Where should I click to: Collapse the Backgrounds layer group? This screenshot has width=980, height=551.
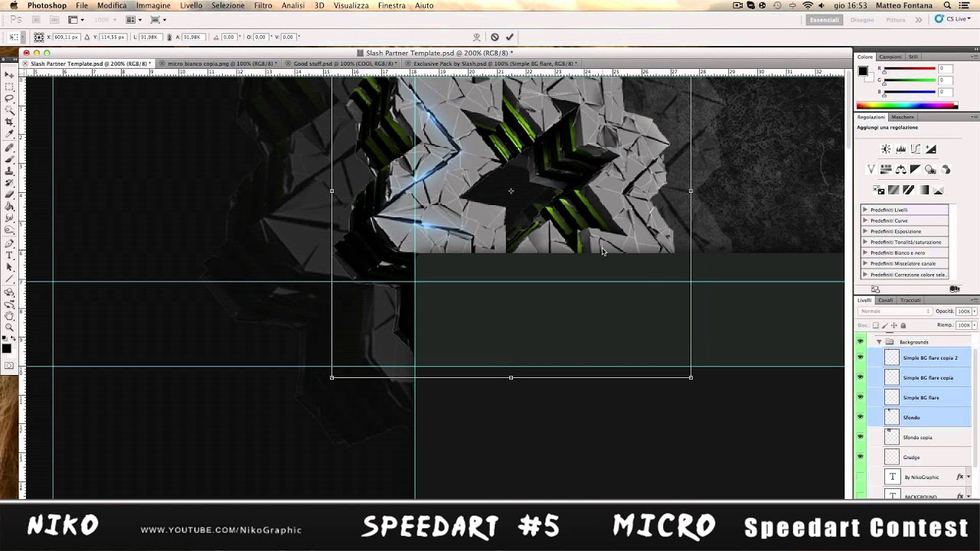pos(879,342)
